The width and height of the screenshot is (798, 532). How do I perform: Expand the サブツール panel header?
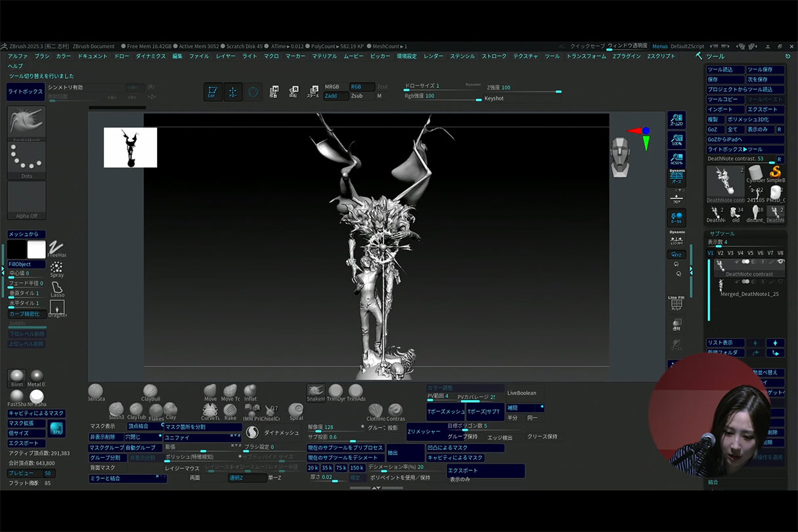[x=722, y=233]
